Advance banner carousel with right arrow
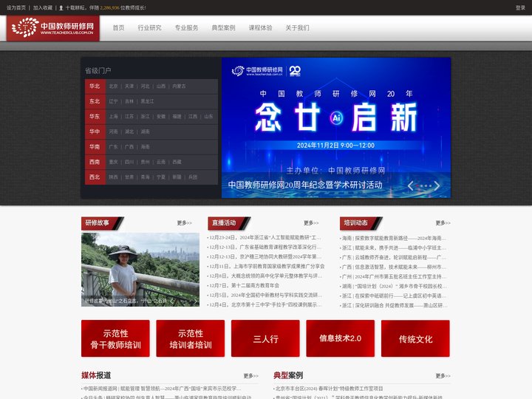Image resolution: width=532 pixels, height=399 pixels. 437,185
